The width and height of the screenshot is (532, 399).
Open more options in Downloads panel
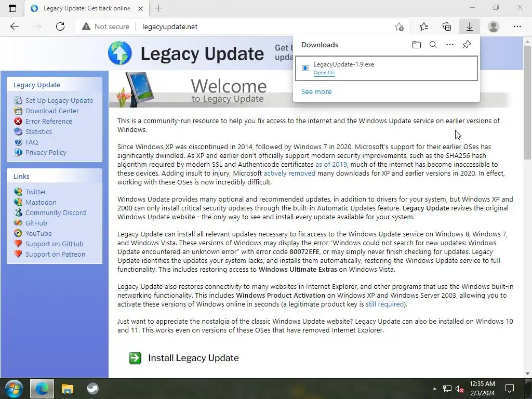[450, 45]
